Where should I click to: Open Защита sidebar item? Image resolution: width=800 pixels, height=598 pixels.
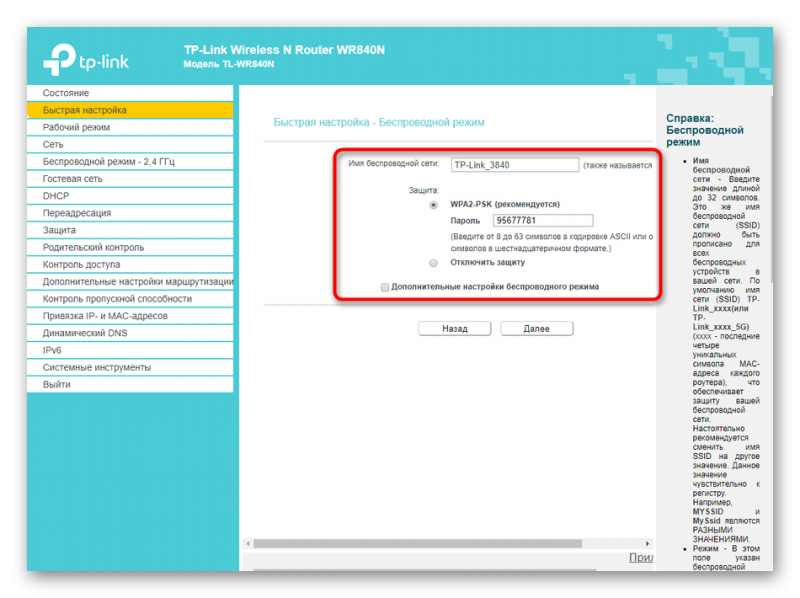pyautogui.click(x=130, y=230)
